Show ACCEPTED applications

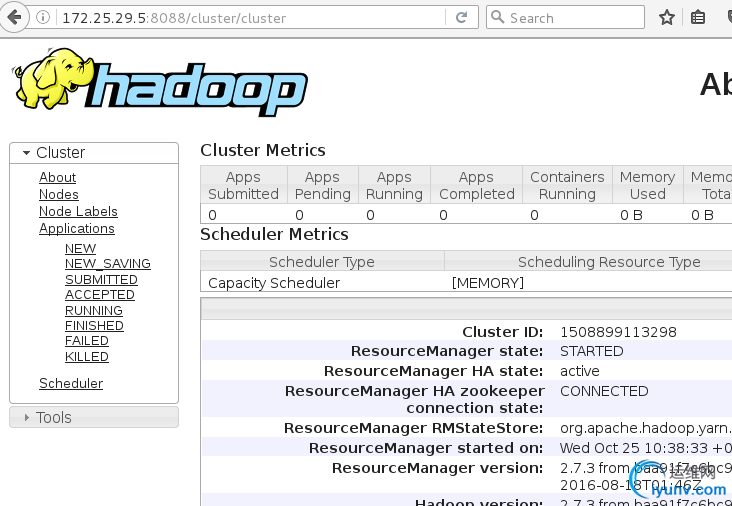99,295
